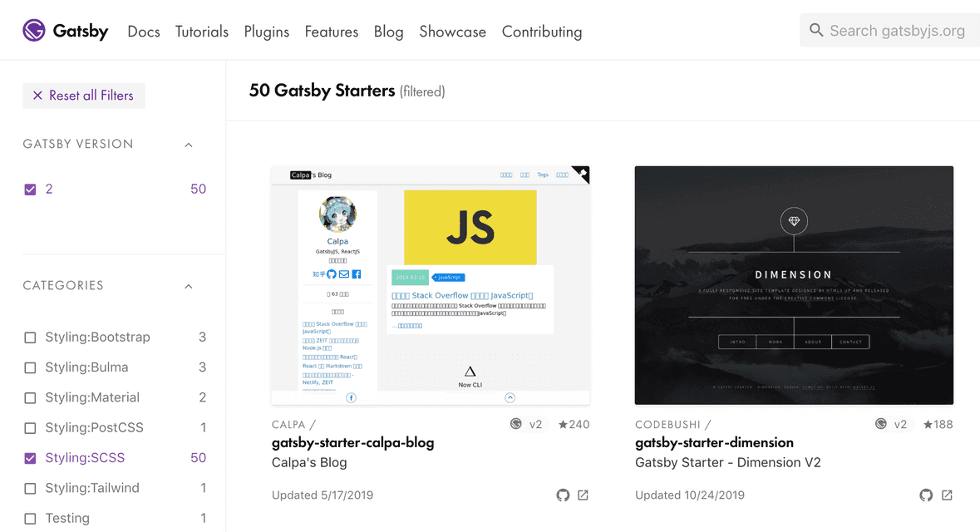
Task: Check the Styling:Tailwind filter
Action: [31, 489]
